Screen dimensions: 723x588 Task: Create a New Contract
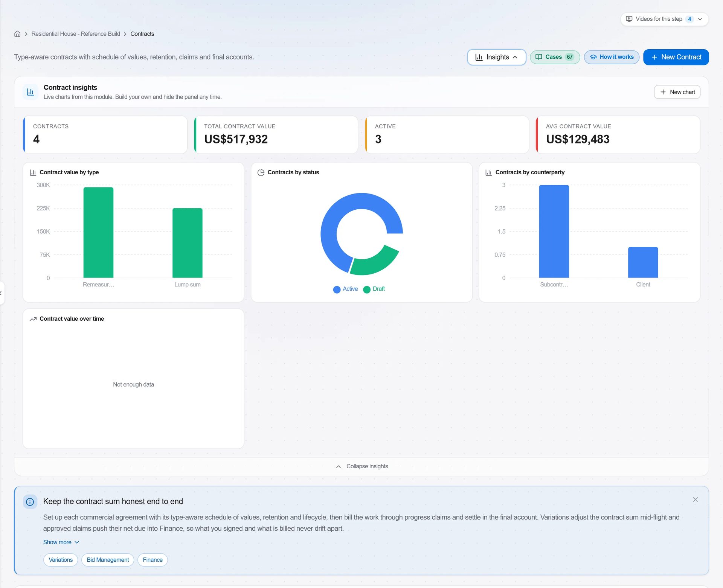click(676, 57)
